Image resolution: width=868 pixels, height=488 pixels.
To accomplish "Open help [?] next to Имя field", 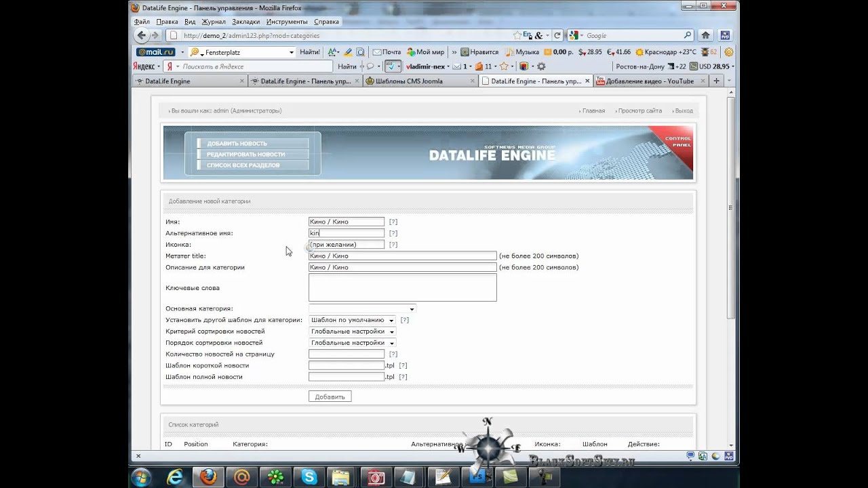I will pyautogui.click(x=393, y=222).
